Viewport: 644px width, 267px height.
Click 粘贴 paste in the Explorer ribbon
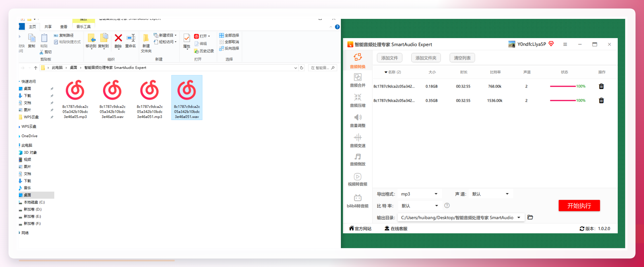point(44,41)
